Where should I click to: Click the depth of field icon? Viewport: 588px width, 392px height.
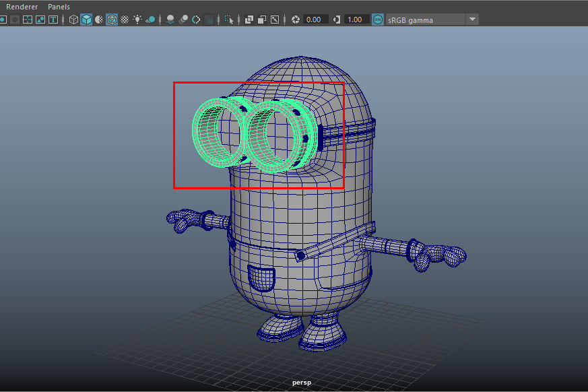pos(209,20)
